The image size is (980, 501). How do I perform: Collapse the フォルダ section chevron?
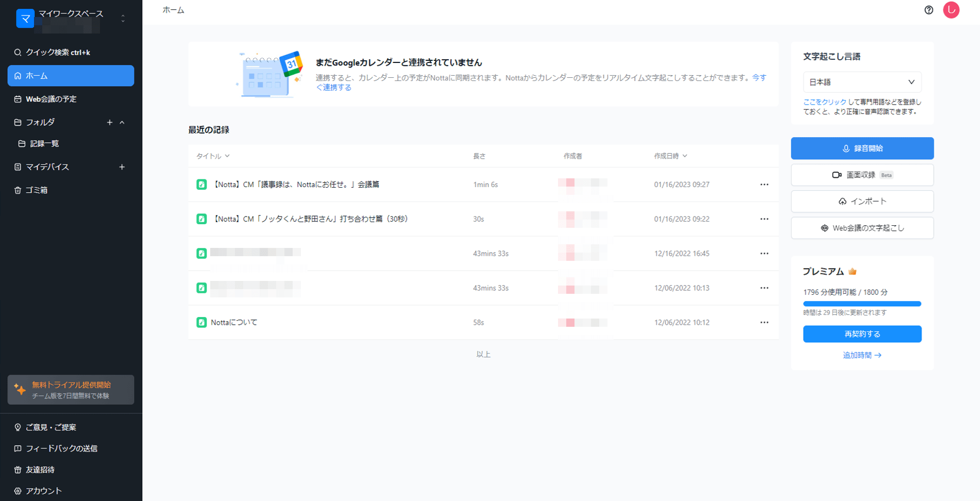[122, 122]
